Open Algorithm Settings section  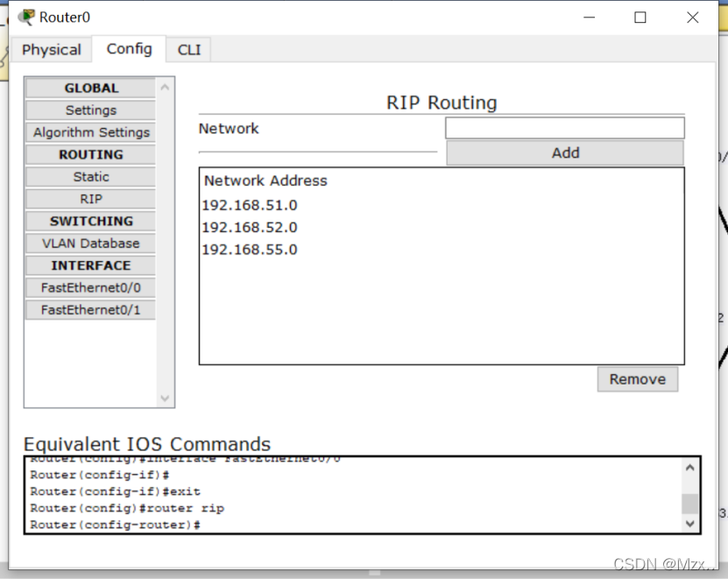91,132
